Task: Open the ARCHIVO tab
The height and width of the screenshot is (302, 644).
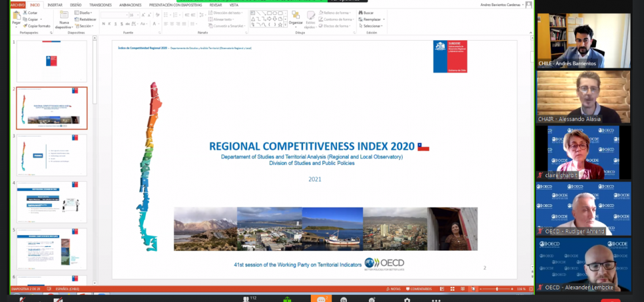Action: click(17, 5)
